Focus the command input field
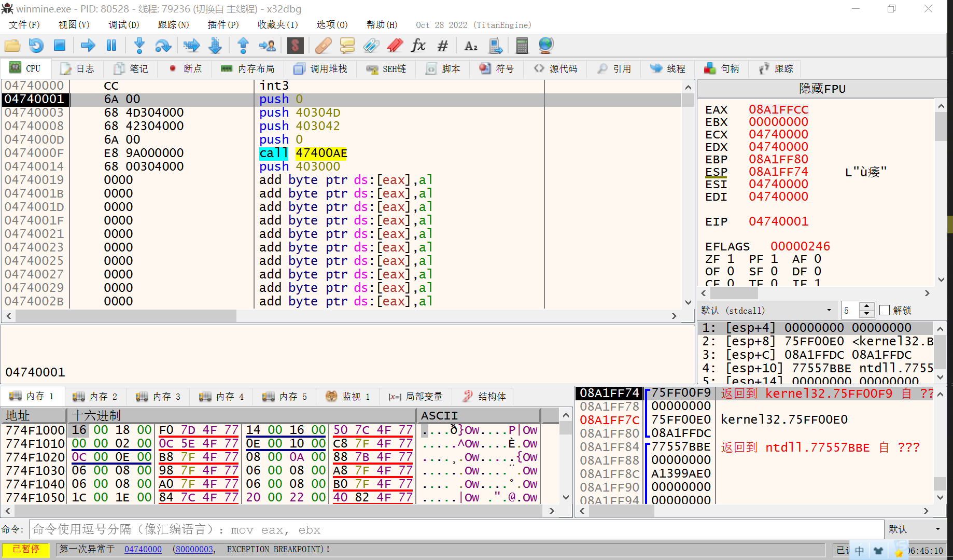 456,529
